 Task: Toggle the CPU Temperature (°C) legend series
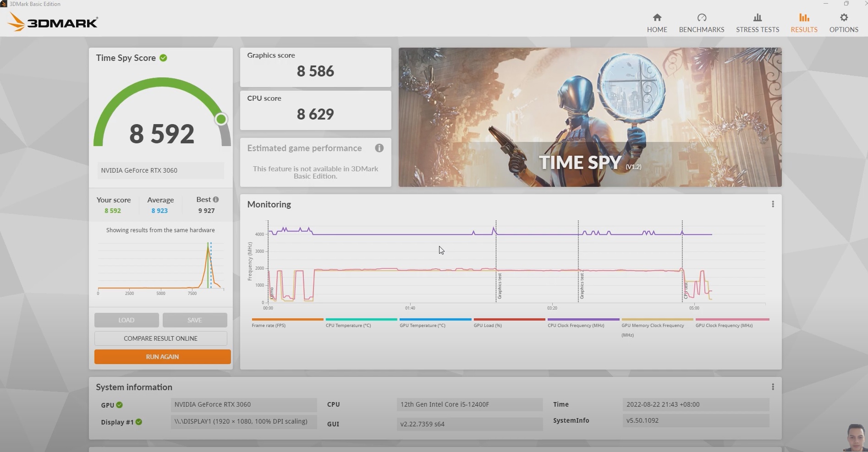[x=361, y=323]
